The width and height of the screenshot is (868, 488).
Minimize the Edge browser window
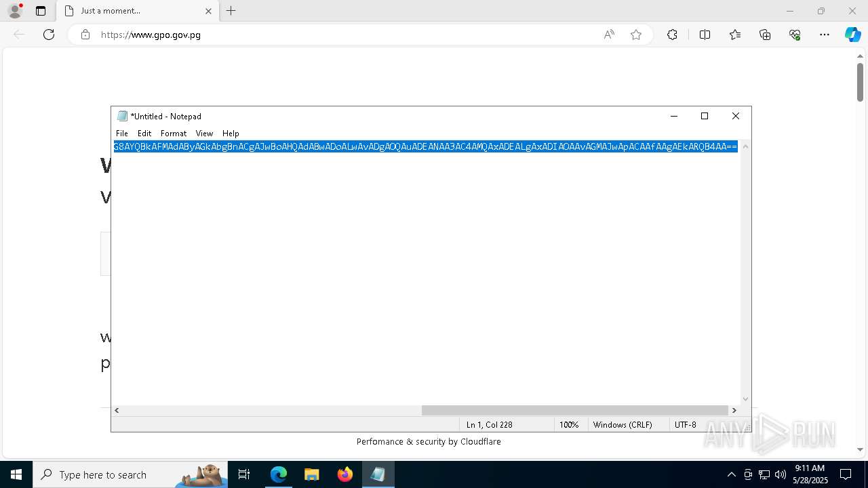[x=789, y=11]
